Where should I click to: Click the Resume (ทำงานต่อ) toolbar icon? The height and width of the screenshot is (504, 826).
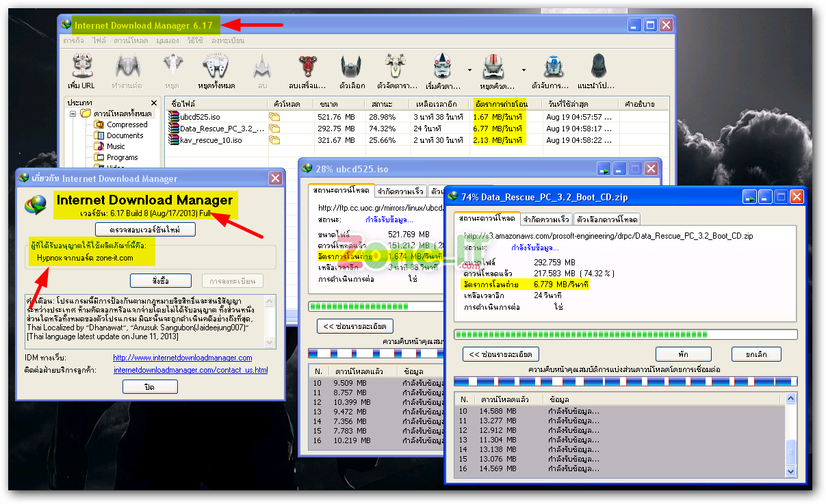[x=127, y=66]
